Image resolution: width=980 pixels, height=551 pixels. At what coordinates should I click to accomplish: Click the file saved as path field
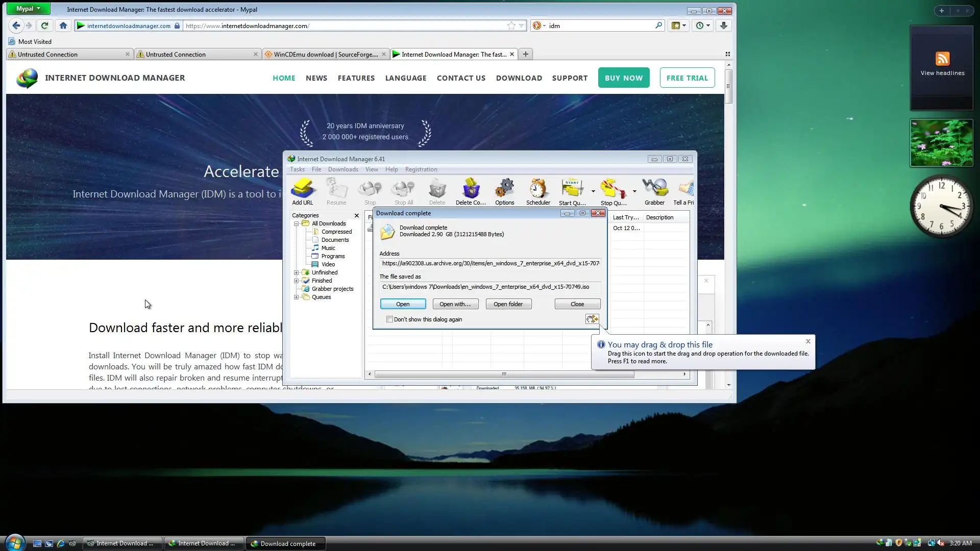tap(489, 287)
